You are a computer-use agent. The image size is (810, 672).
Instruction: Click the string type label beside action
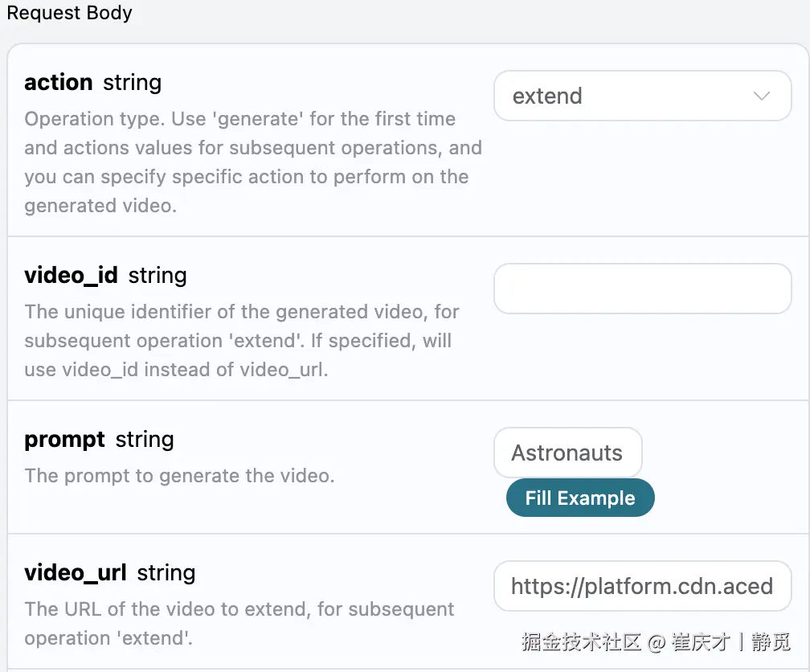click(x=133, y=83)
